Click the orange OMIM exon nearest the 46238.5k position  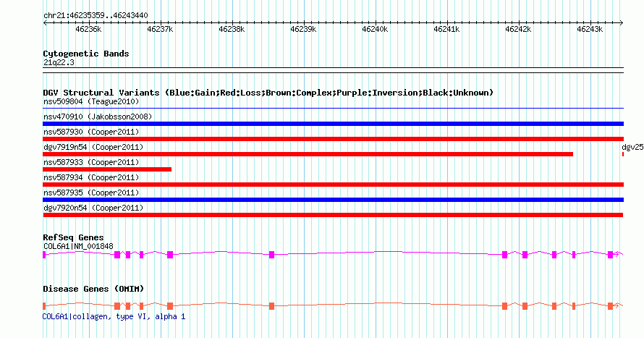pos(271,306)
